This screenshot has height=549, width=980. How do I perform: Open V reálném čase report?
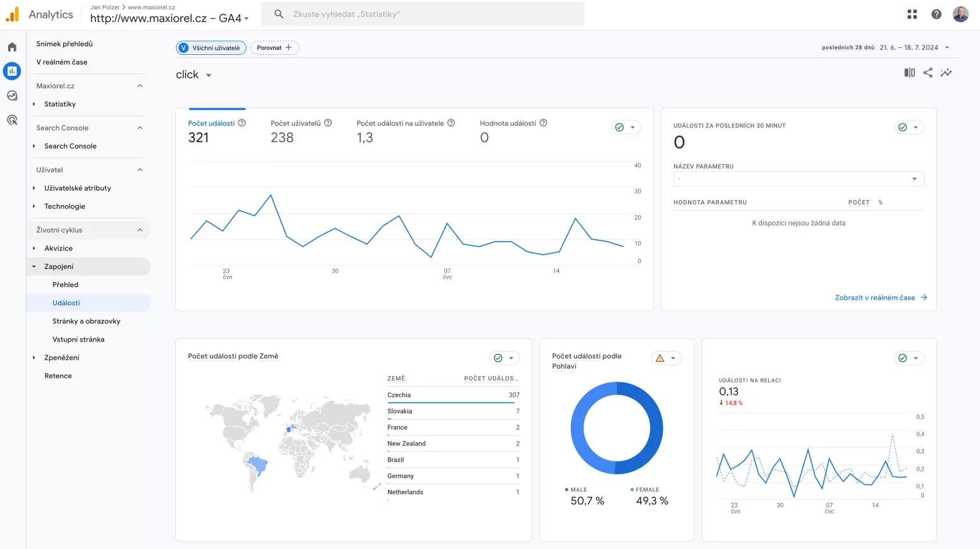click(x=62, y=62)
